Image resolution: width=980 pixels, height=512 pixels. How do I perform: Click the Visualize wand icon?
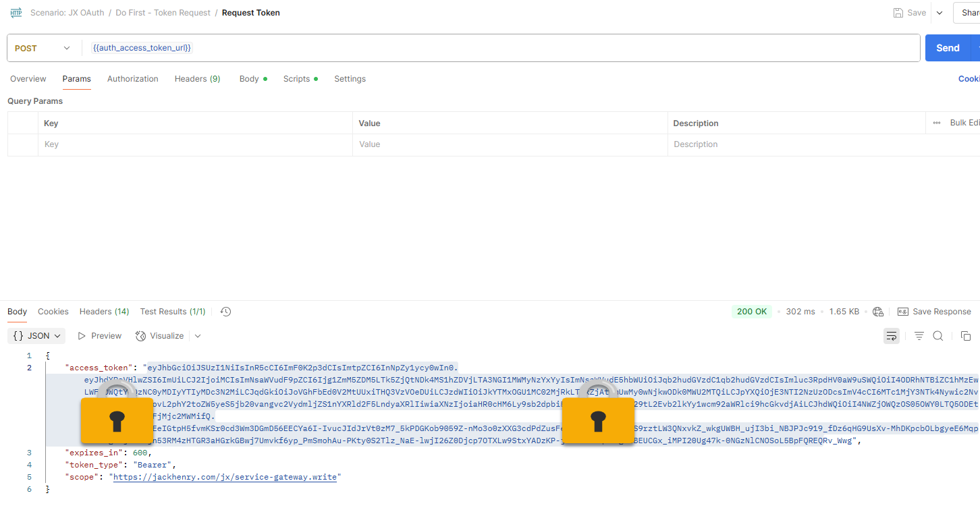140,335
